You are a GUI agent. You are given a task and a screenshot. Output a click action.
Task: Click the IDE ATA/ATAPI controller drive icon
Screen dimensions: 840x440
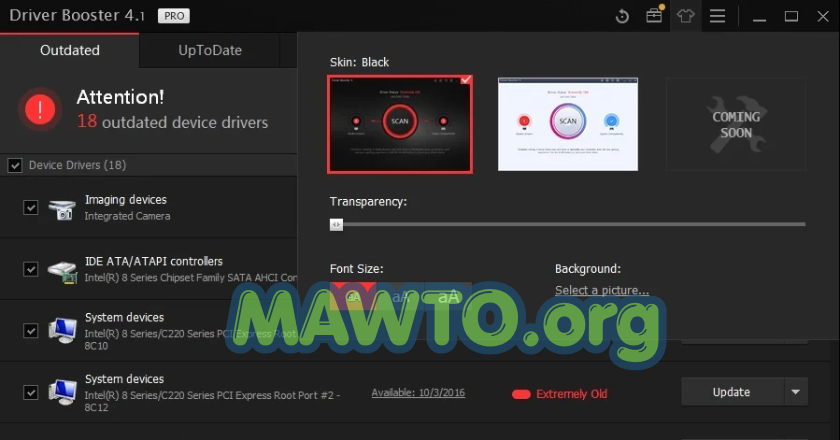[62, 271]
